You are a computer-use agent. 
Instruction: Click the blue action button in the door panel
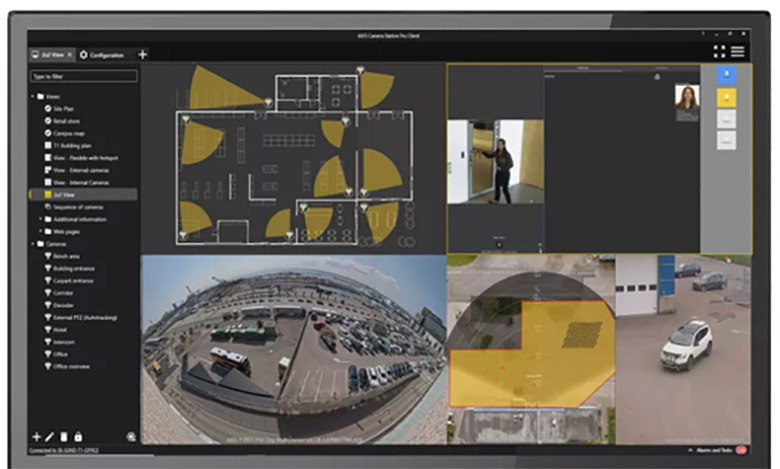point(726,74)
